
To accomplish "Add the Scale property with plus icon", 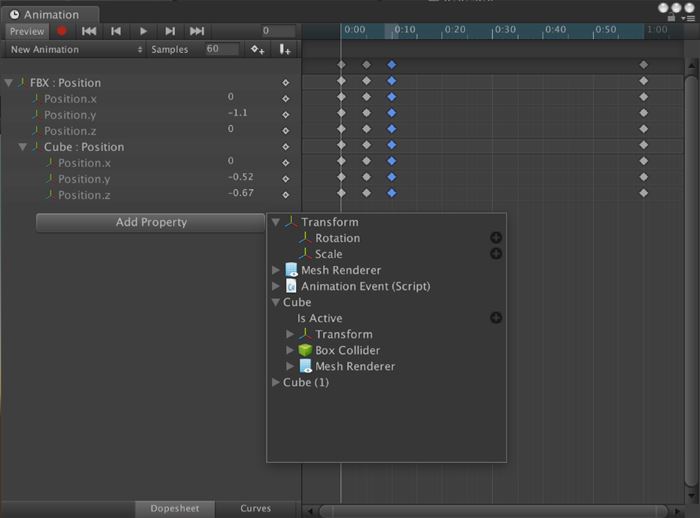I will pyautogui.click(x=496, y=254).
